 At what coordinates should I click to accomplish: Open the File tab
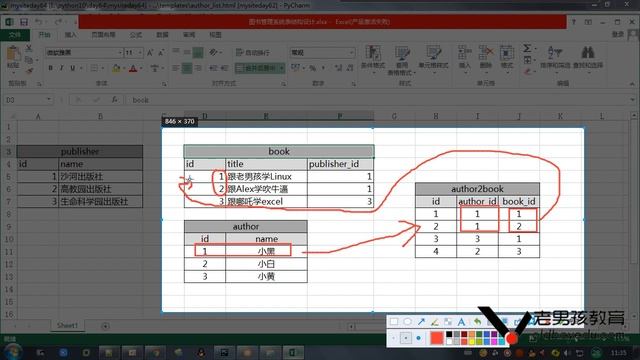click(15, 35)
